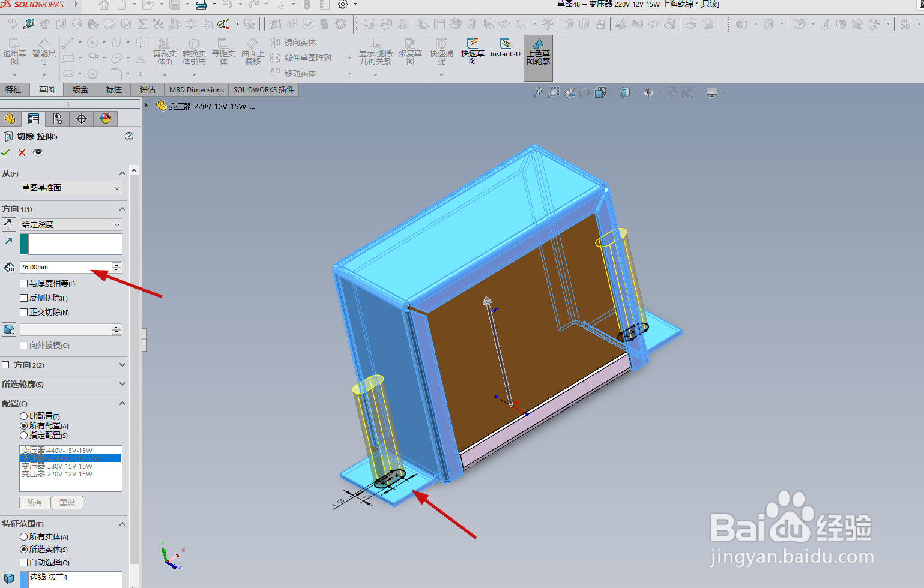Expand 变压器-220V-12V-15W flyout tree
Image resolution: width=924 pixels, height=588 pixels.
click(146, 105)
